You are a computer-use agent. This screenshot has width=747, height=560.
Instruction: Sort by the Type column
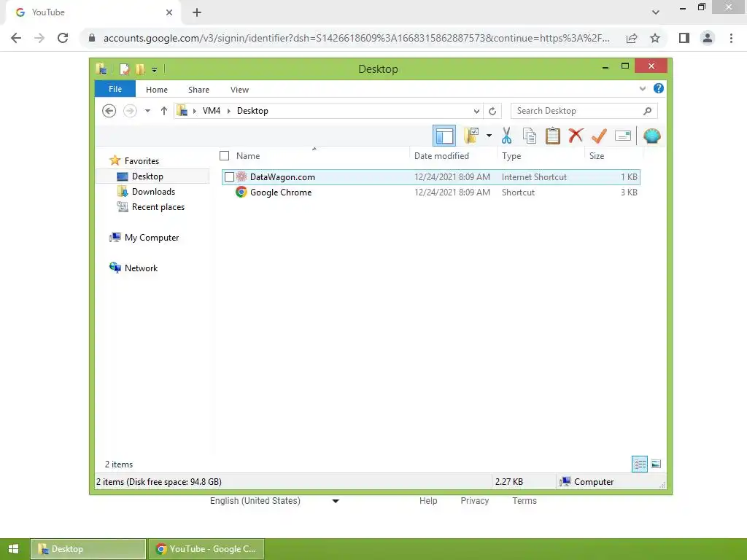click(x=511, y=156)
